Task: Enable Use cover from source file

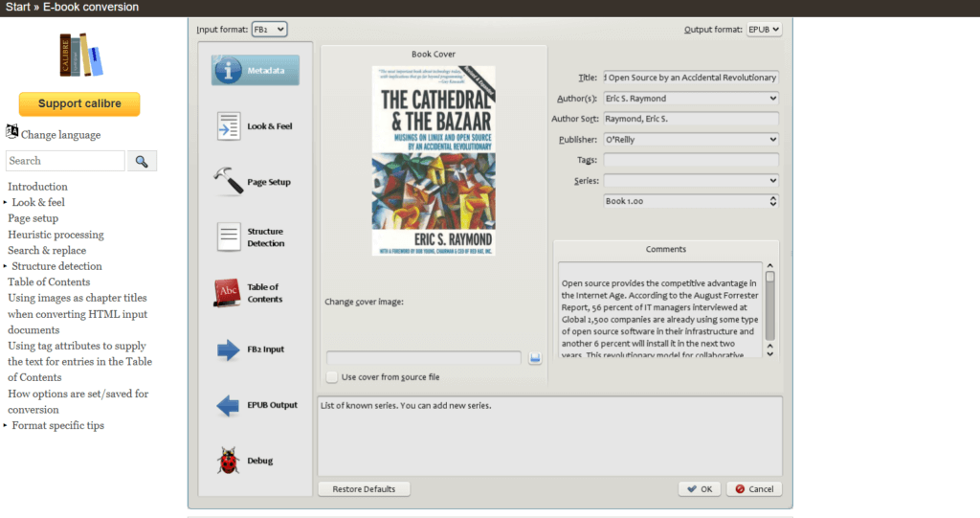Action: (332, 377)
